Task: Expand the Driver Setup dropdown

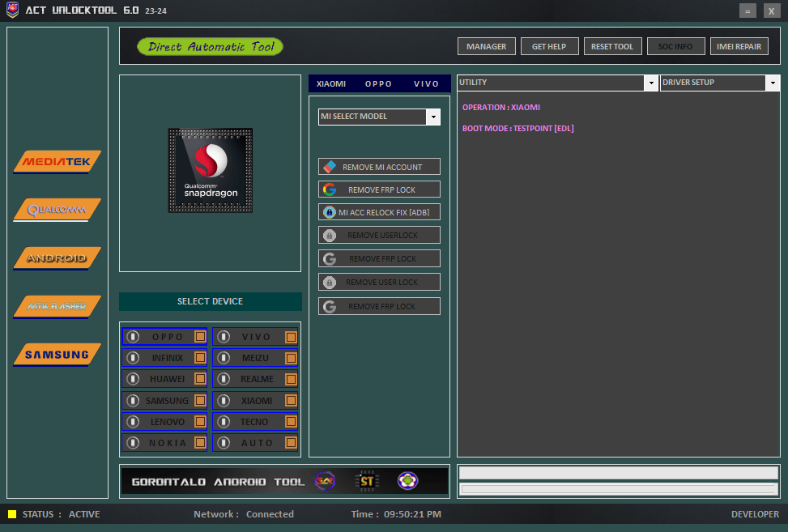Action: tap(773, 83)
